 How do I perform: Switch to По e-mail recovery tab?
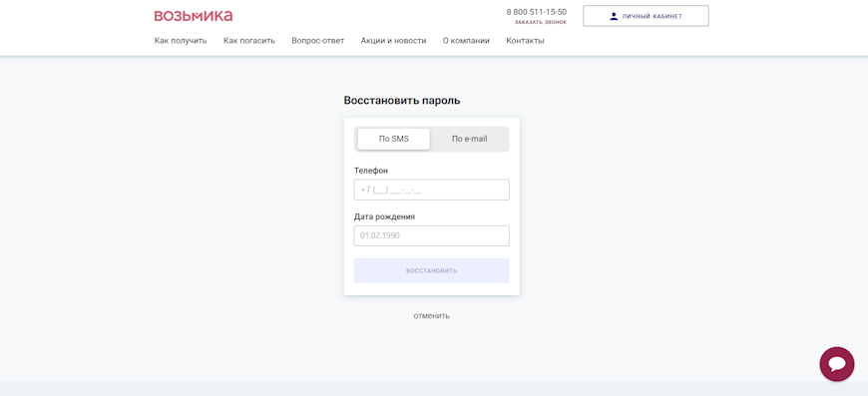(470, 139)
